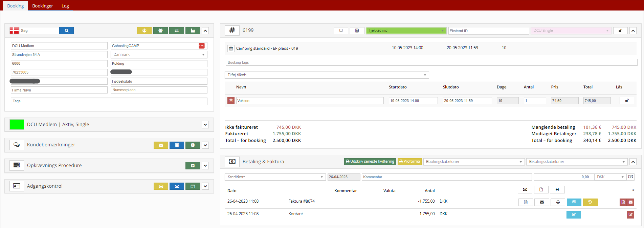Switch to the Bookinger tab
Screen dimensions: 644x228
43,6
